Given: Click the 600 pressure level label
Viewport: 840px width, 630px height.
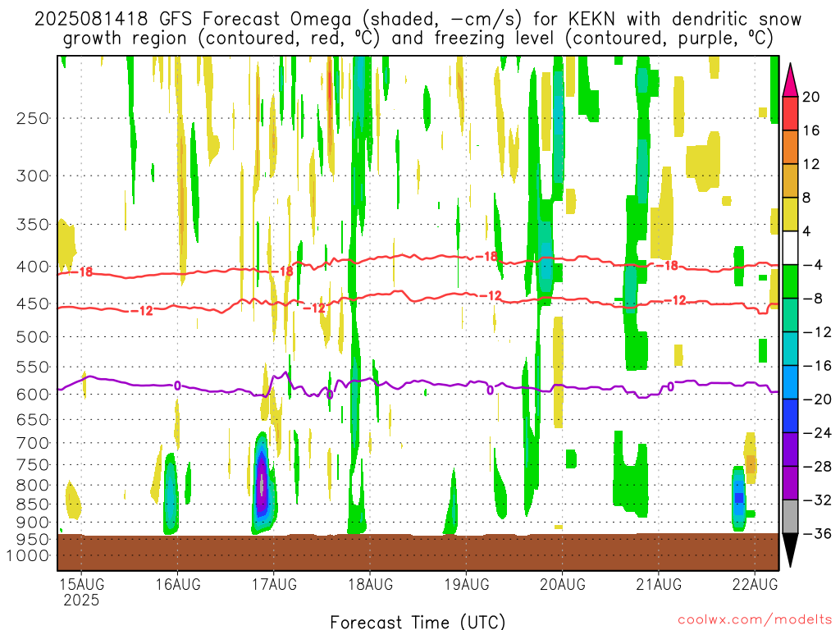Looking at the screenshot, I should pyautogui.click(x=33, y=395).
